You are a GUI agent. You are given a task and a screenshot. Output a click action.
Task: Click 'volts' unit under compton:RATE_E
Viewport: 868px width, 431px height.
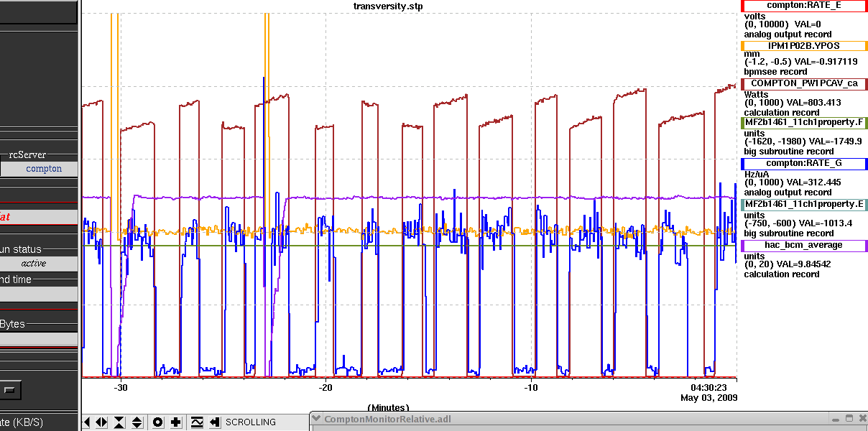(x=755, y=16)
